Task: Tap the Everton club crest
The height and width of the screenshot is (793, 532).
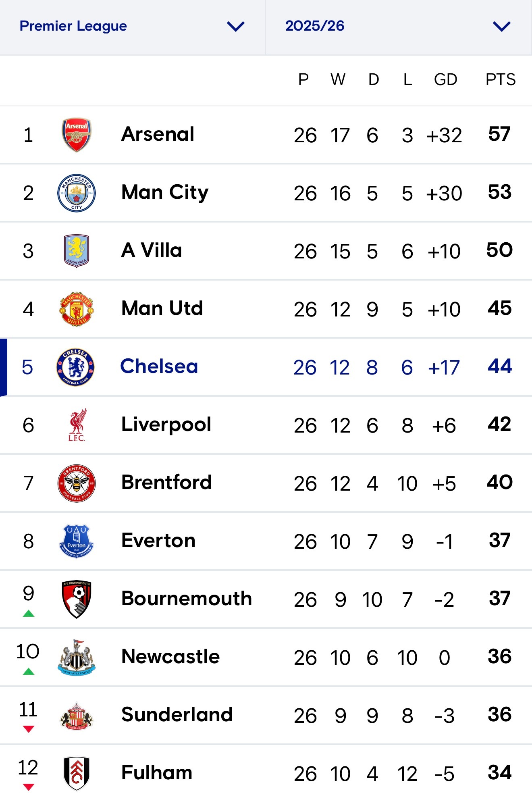Action: (77, 541)
